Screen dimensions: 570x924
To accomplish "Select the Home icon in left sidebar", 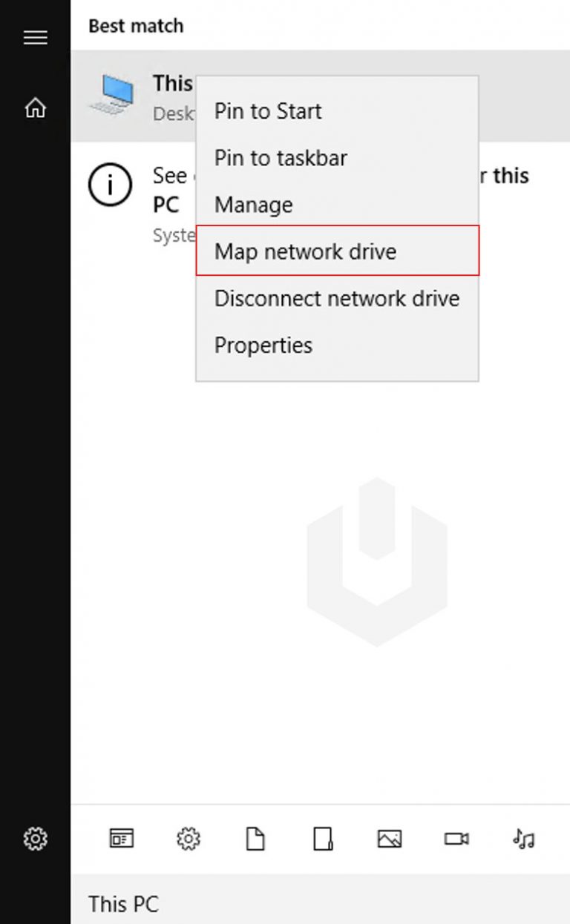I will coord(35,108).
